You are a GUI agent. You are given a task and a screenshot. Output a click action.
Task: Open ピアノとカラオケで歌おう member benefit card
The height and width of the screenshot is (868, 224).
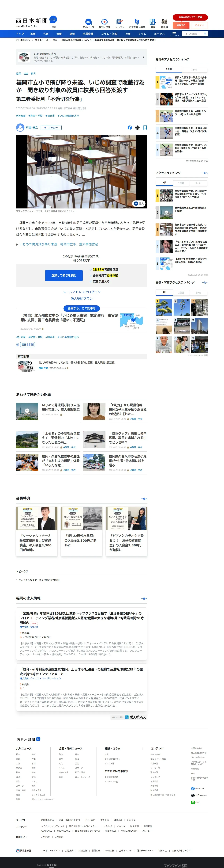coord(126,531)
